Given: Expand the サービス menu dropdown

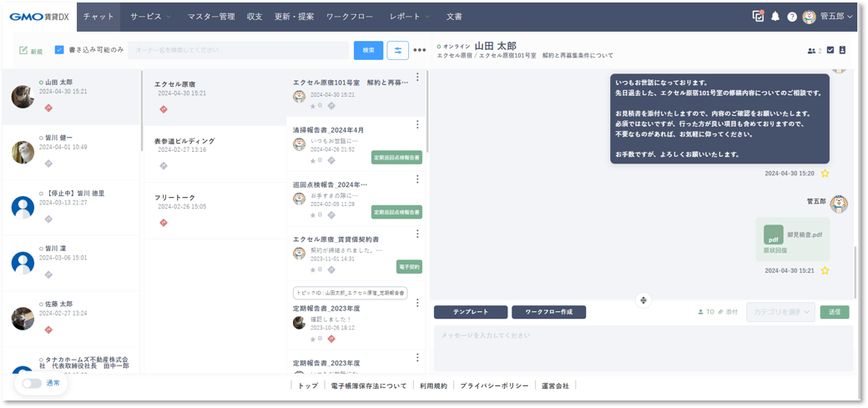Looking at the screenshot, I should pos(150,17).
